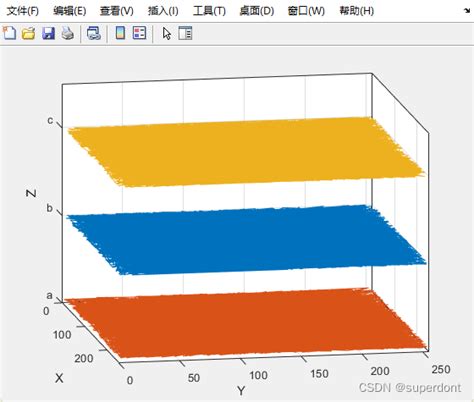This screenshot has width=474, height=402.
Task: Open the 窗口(W) menu
Action: [x=306, y=11]
